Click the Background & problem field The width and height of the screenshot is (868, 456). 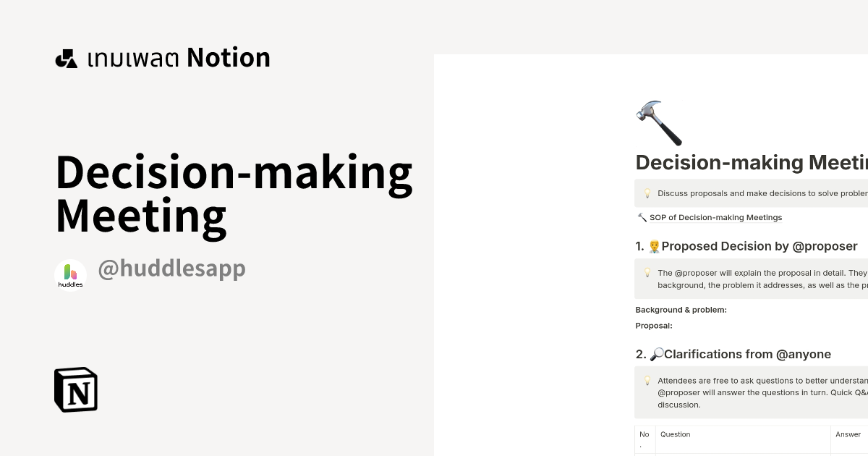[681, 310]
